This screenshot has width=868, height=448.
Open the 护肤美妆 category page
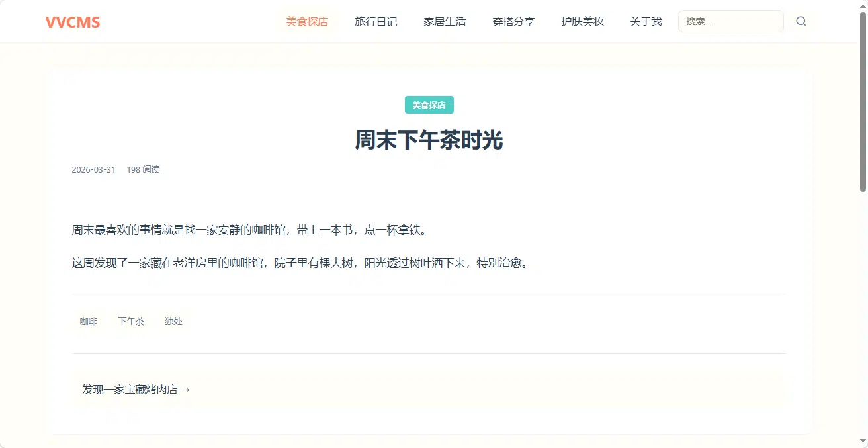click(x=582, y=22)
